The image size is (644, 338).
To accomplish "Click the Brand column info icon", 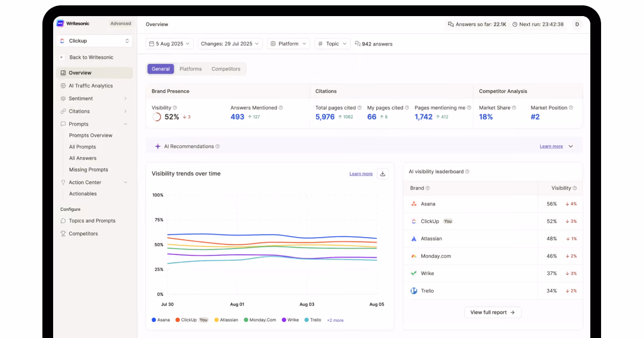I will coord(428,188).
